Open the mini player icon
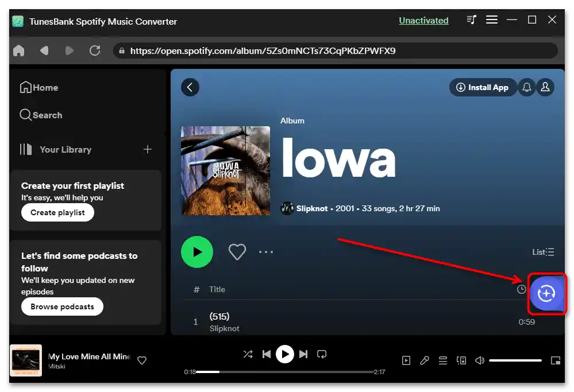This screenshot has width=574, height=392. pos(556,360)
